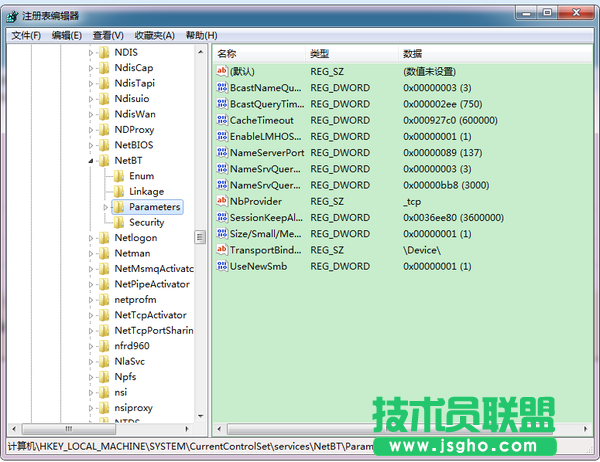Click the Enum folder icon
Image resolution: width=600 pixels, height=462 pixels.
[119, 176]
